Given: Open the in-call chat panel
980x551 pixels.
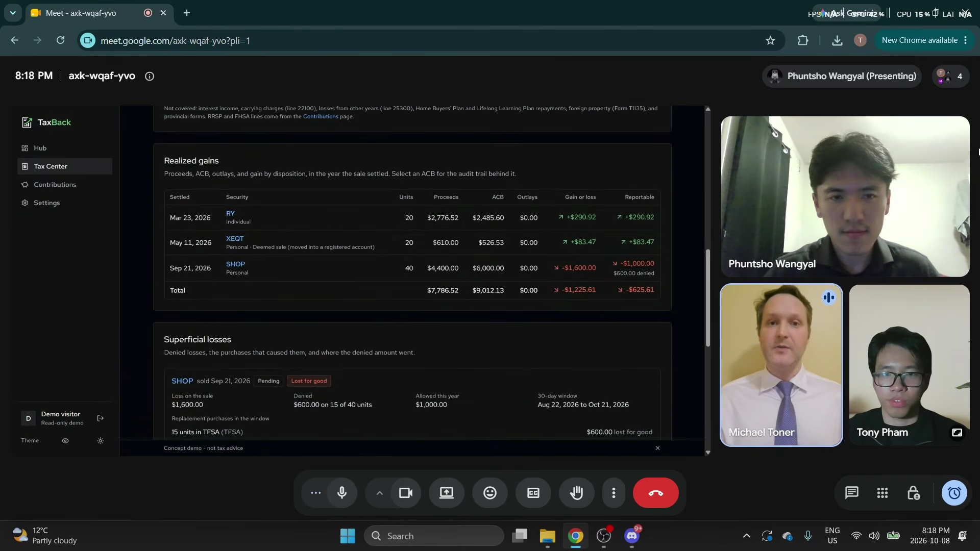Looking at the screenshot, I should click(x=851, y=493).
